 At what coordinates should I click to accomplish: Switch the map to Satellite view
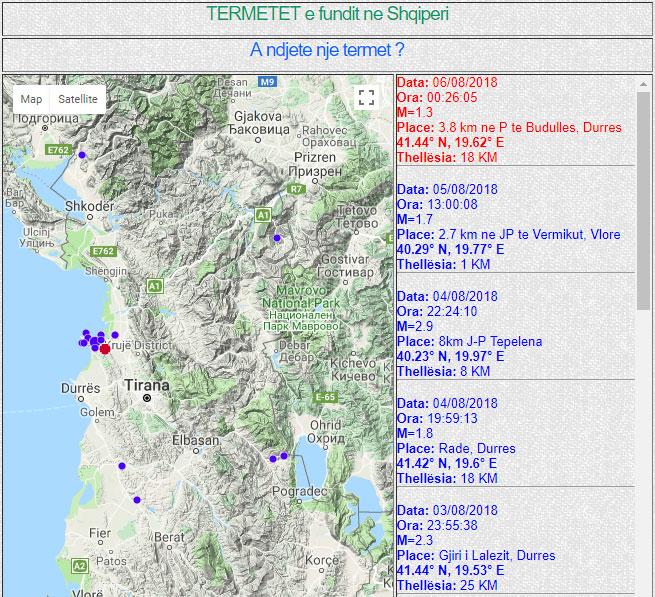tap(77, 99)
